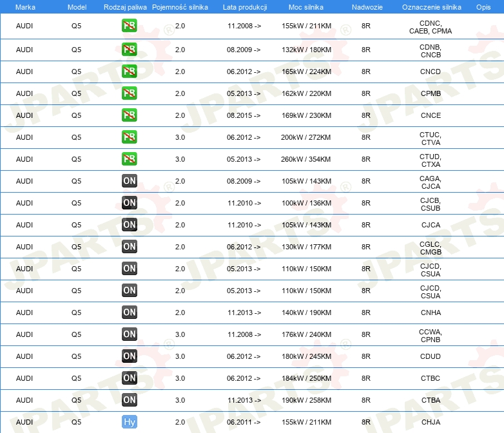Select the CTUC, CTVA engine code cell
Viewport: 504px width, 433px height.
click(430, 137)
